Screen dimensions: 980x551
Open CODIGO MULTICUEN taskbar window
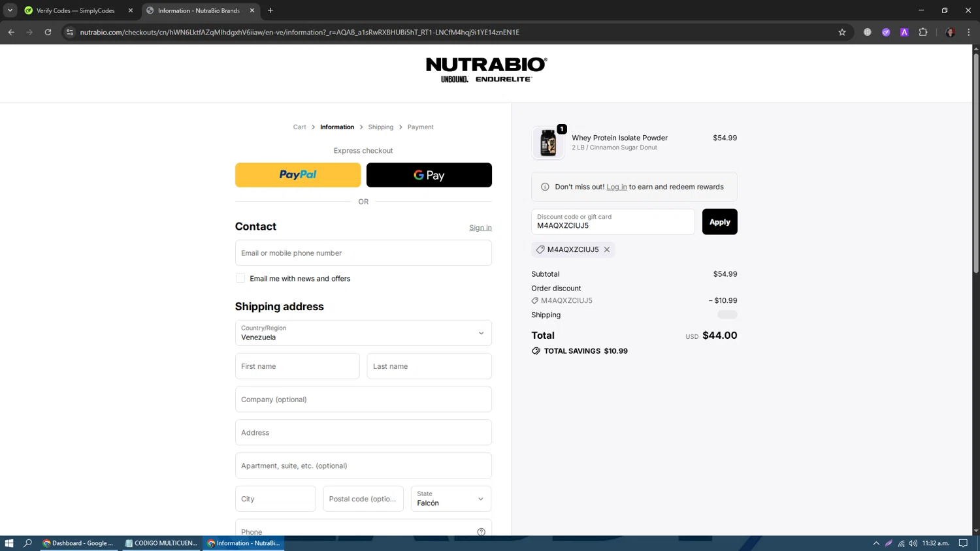161,543
